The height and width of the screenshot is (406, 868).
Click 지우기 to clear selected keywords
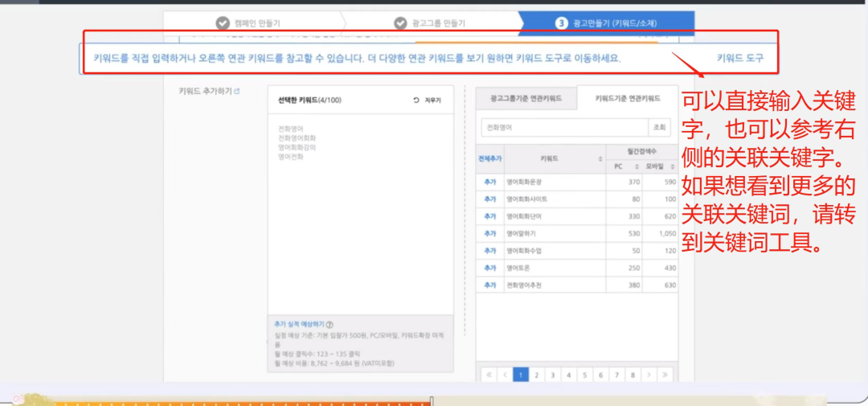432,100
